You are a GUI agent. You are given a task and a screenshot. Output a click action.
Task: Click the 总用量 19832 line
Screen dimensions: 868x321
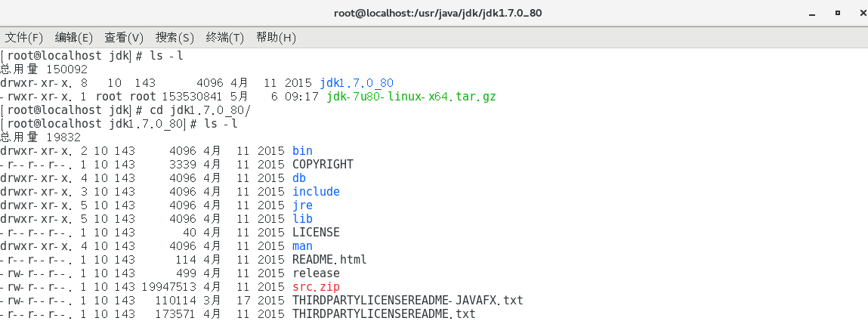click(40, 137)
